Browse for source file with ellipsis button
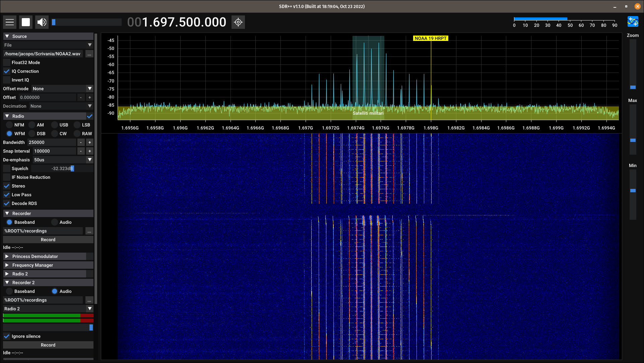Viewport: 644px width, 363px height. coord(89,54)
